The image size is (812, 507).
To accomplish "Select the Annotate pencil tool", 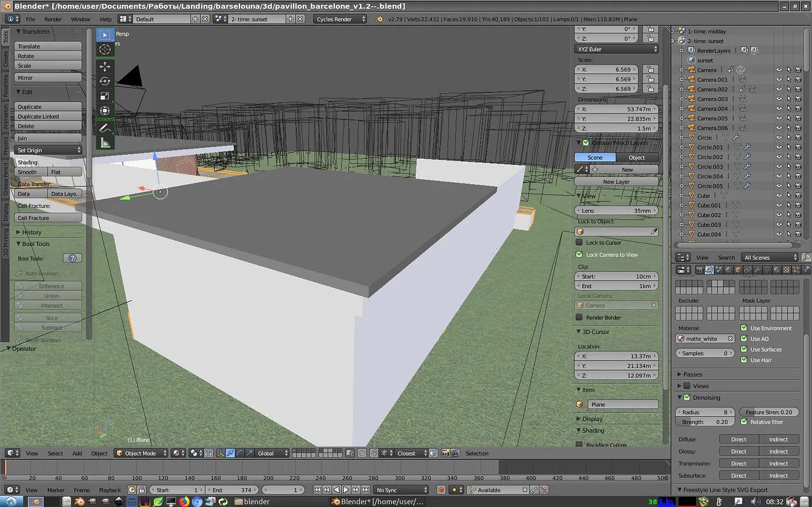I will [105, 128].
